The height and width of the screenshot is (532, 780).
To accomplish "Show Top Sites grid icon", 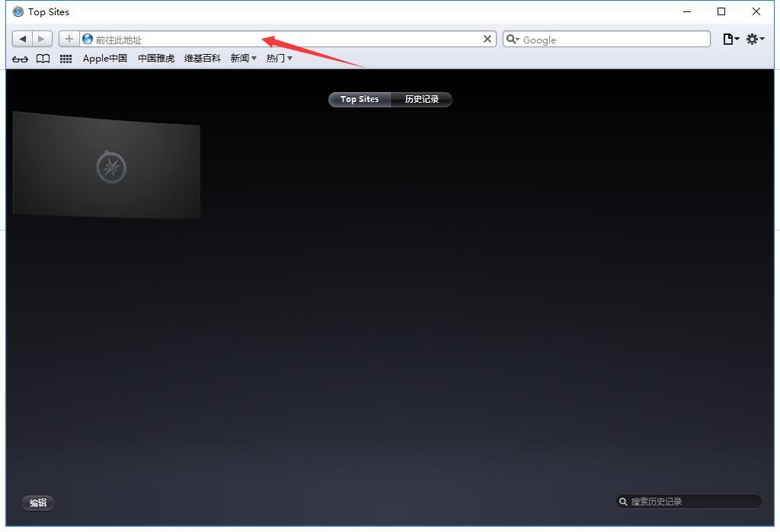I will [66, 59].
